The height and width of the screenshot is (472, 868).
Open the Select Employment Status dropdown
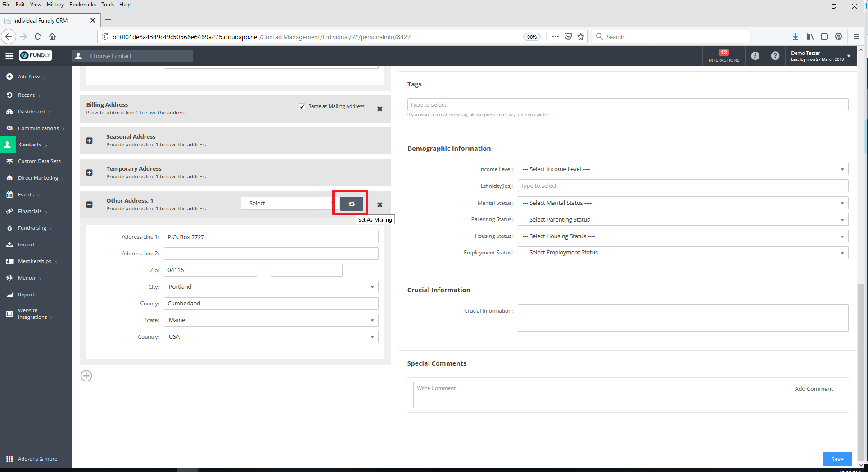click(683, 253)
